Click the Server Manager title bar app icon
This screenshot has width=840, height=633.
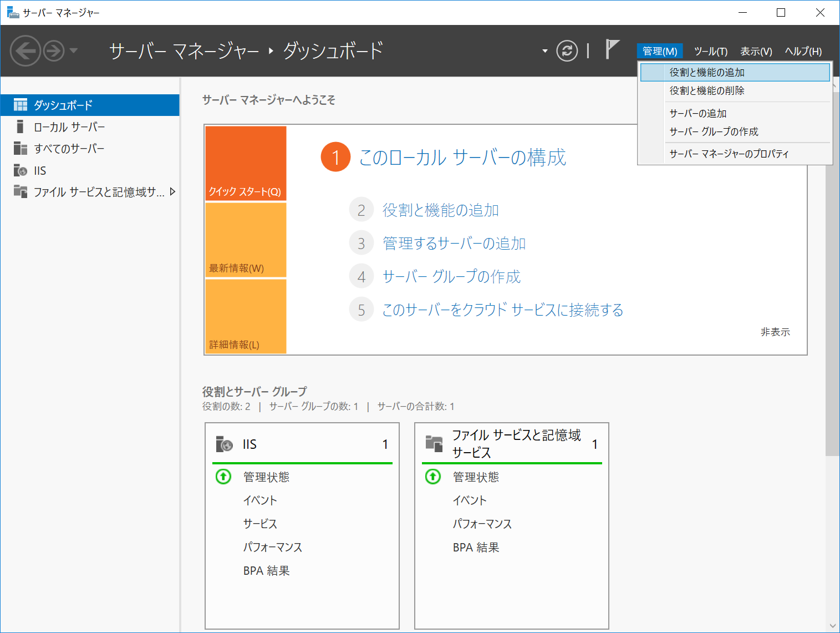click(13, 12)
